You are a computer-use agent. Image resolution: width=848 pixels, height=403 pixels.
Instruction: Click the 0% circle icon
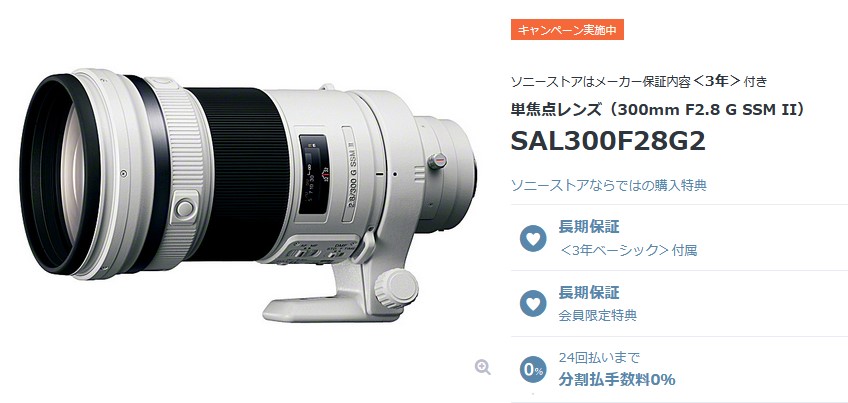[x=533, y=371]
